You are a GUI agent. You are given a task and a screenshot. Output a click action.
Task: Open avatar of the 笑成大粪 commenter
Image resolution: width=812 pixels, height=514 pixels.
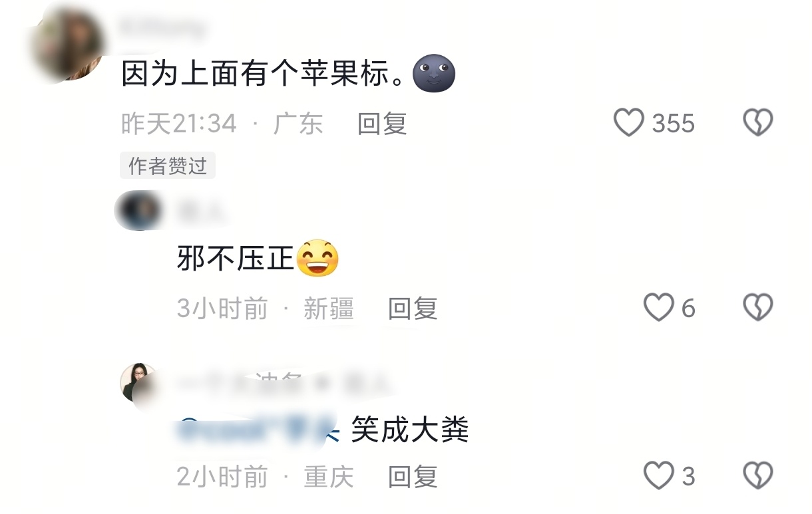[x=140, y=384]
